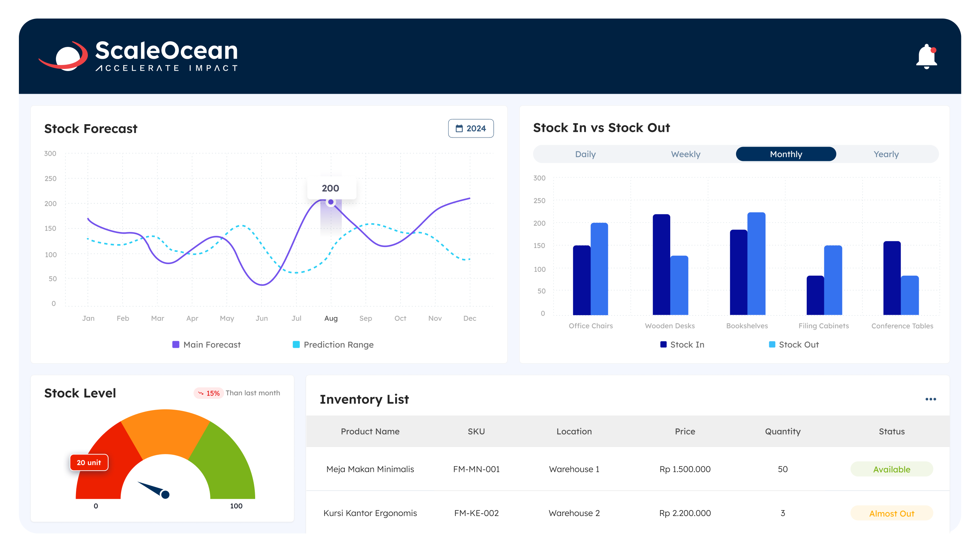Toggle Main Forecast legend series
The image size is (980, 551).
206,345
